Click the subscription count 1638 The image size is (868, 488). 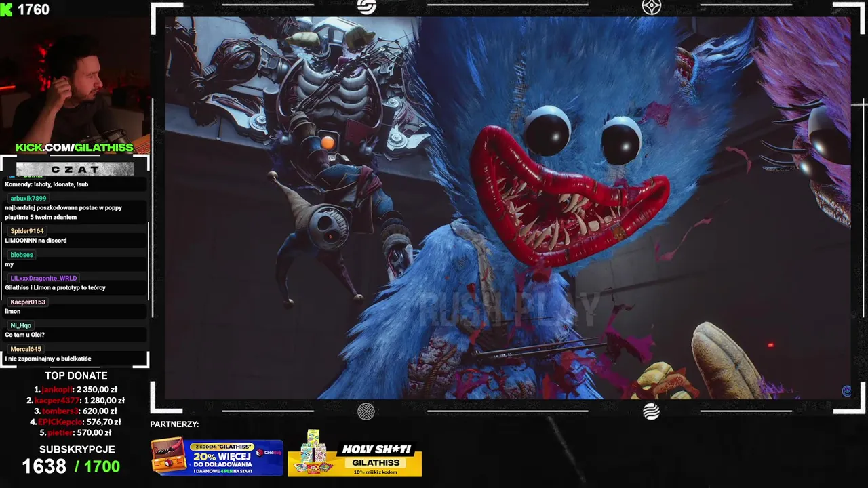click(44, 466)
